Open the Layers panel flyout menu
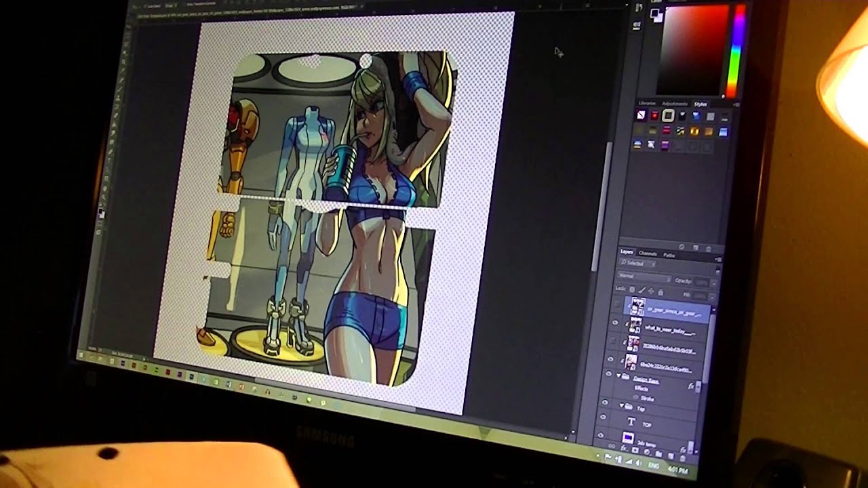Image resolution: width=868 pixels, height=488 pixels. coord(719,260)
